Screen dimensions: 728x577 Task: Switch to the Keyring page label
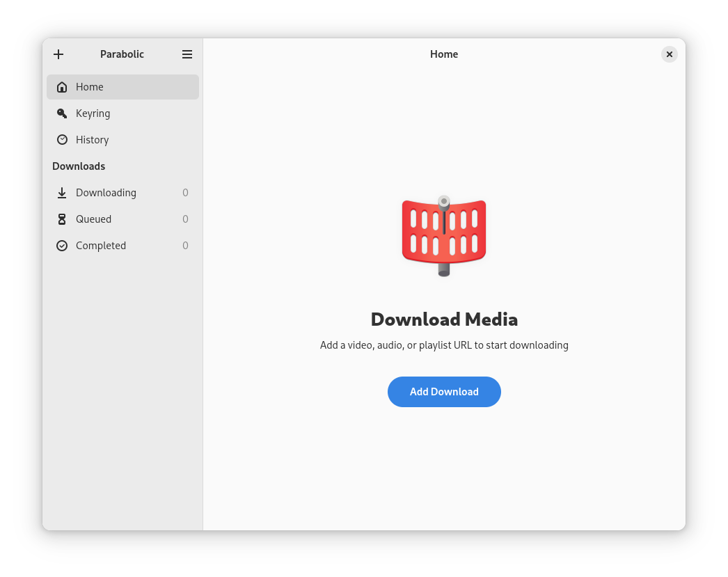pyautogui.click(x=93, y=113)
